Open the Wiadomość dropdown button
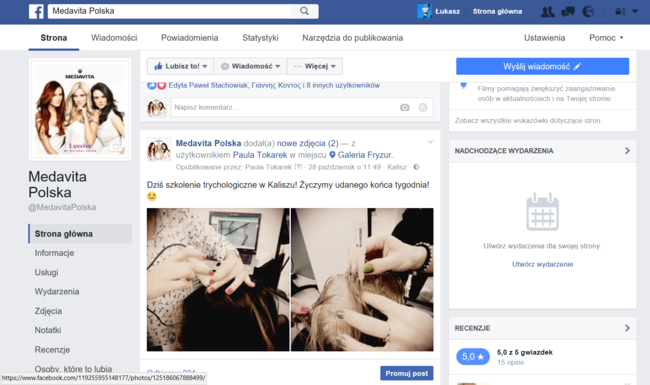650x385 pixels. point(250,66)
